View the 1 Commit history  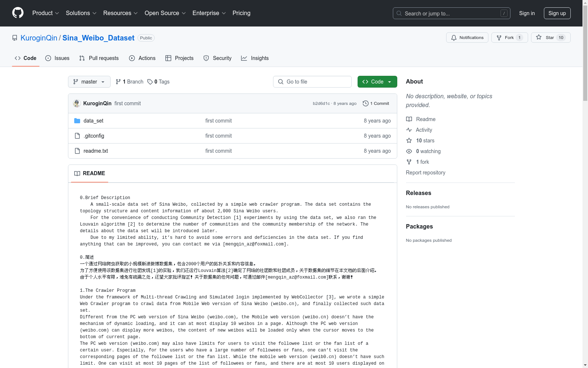tap(376, 103)
